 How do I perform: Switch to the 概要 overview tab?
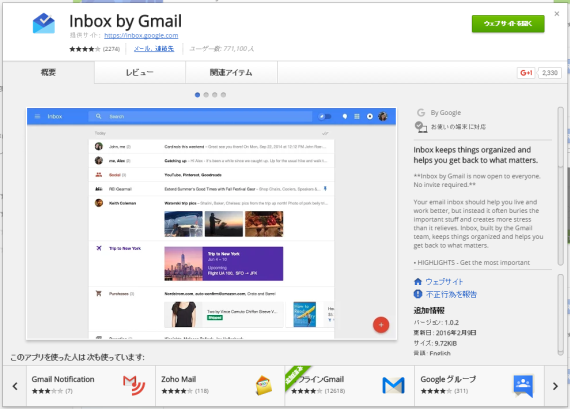[48, 72]
